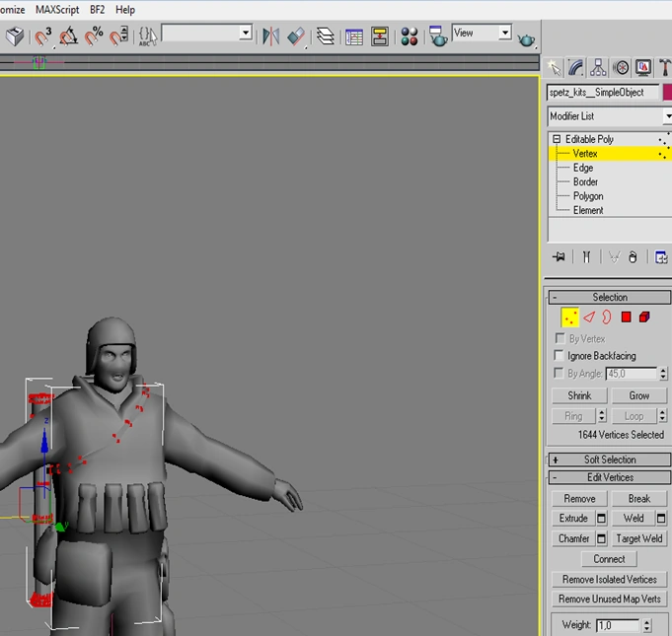Open the Modifier List dropdown

click(608, 116)
